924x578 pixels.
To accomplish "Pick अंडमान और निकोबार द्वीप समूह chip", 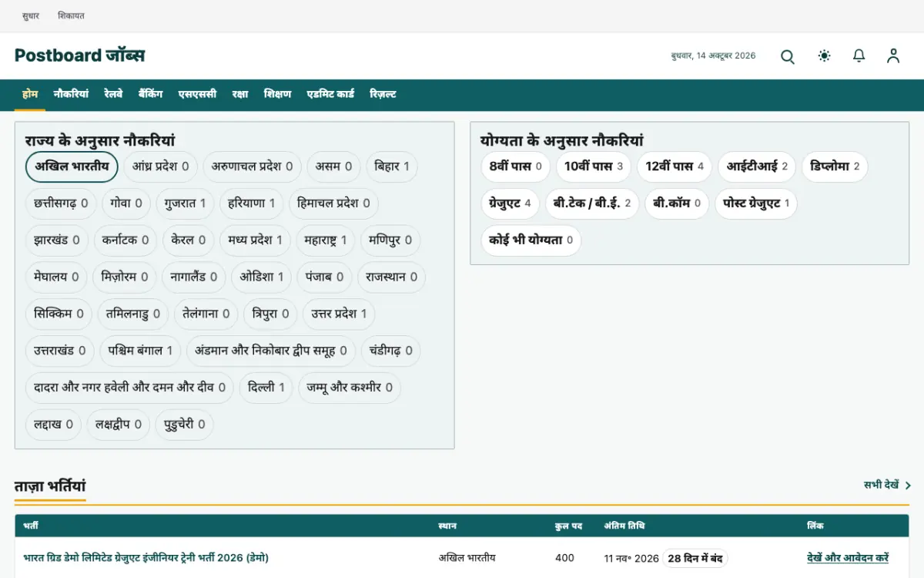I will coord(271,351).
